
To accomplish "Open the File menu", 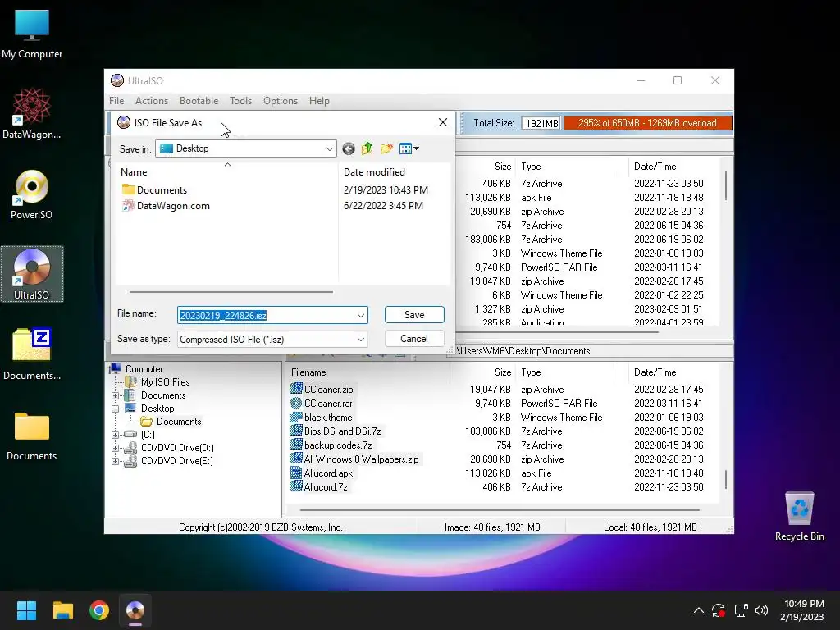I will tap(116, 101).
